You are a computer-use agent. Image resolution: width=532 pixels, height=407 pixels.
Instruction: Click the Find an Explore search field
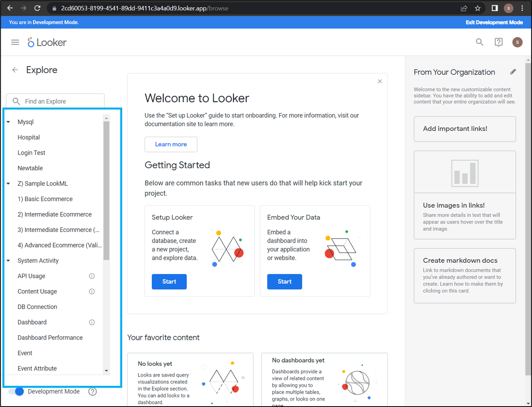coord(56,101)
